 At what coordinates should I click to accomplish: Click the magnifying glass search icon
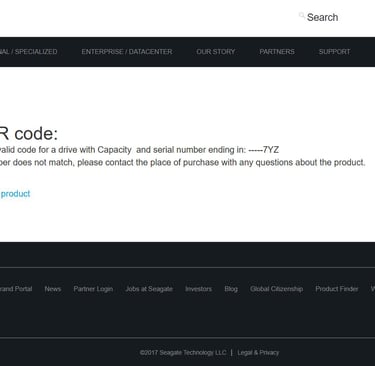point(302,15)
